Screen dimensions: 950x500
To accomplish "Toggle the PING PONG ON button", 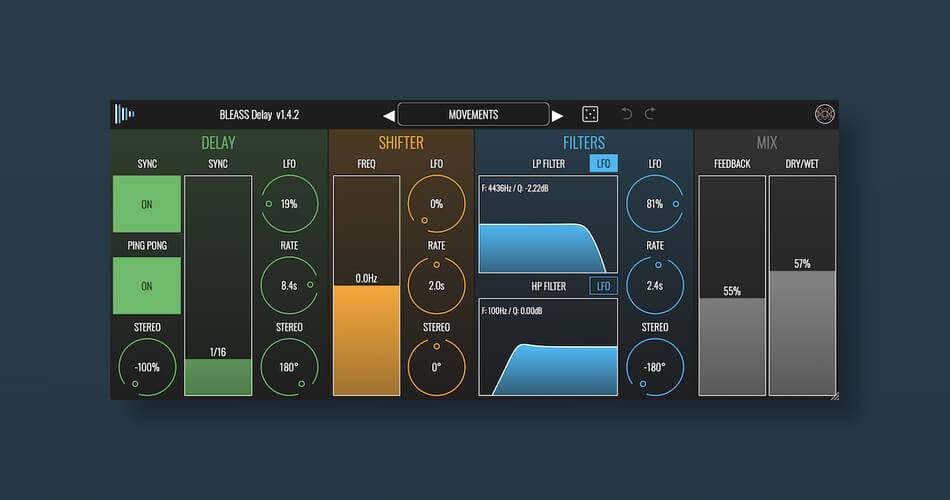I will tap(147, 285).
